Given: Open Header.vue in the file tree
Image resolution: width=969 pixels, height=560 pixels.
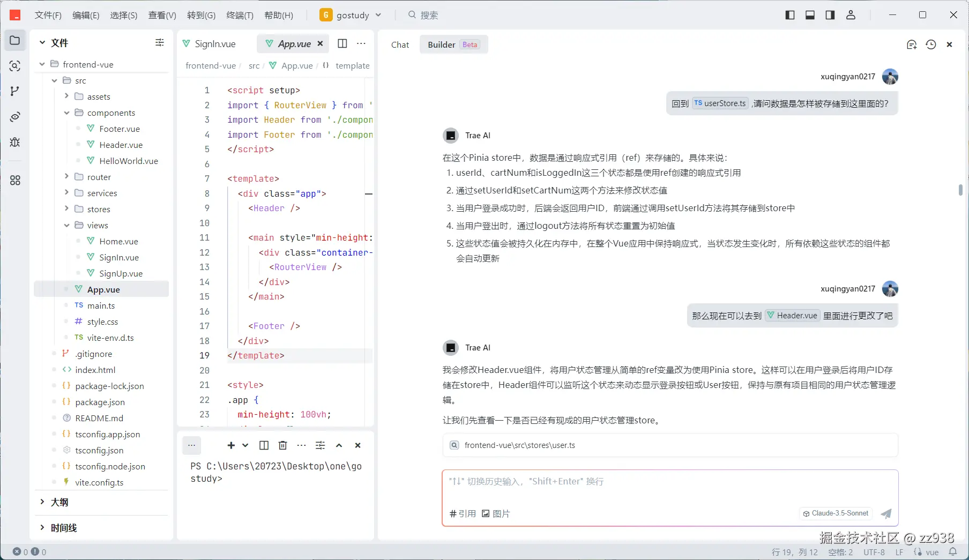Looking at the screenshot, I should [x=121, y=145].
